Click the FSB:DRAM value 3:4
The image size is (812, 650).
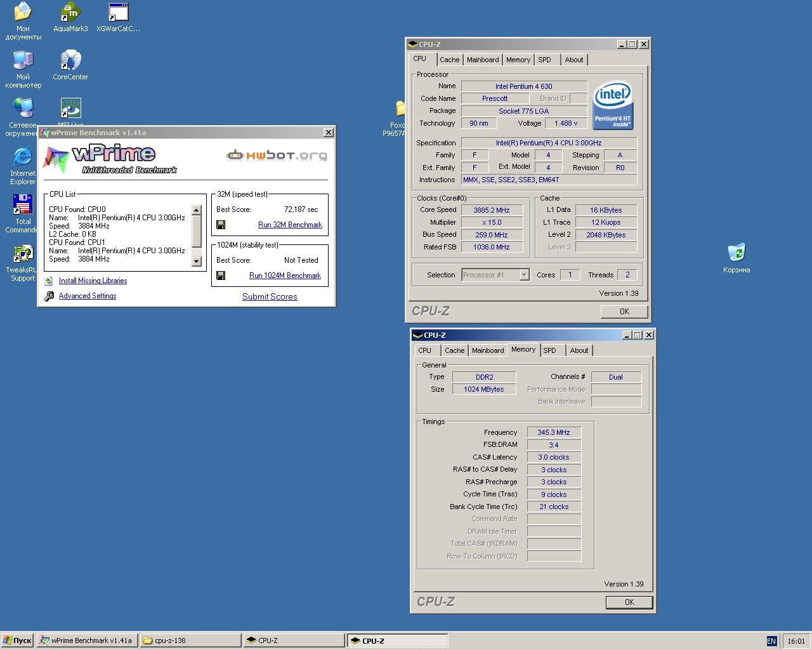click(554, 445)
